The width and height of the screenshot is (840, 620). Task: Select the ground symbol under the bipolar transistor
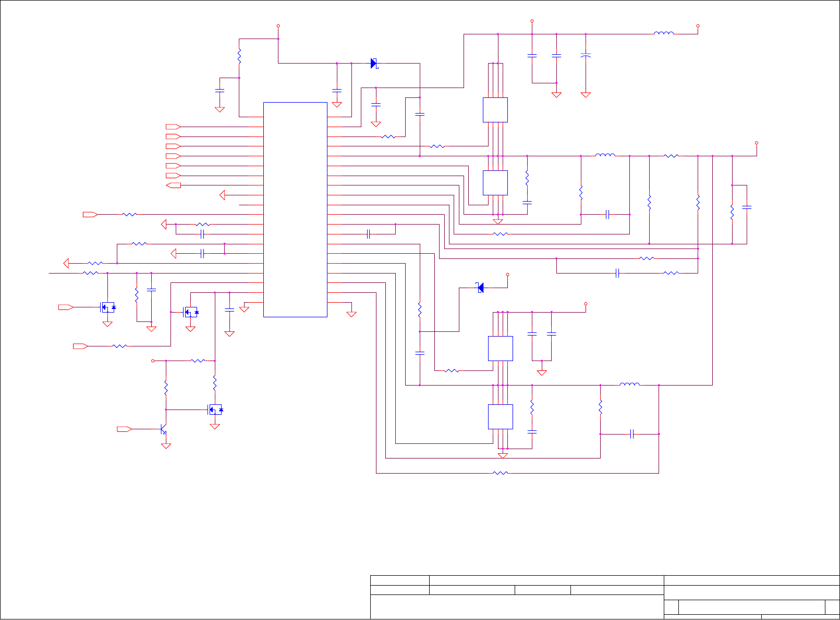[x=166, y=446]
